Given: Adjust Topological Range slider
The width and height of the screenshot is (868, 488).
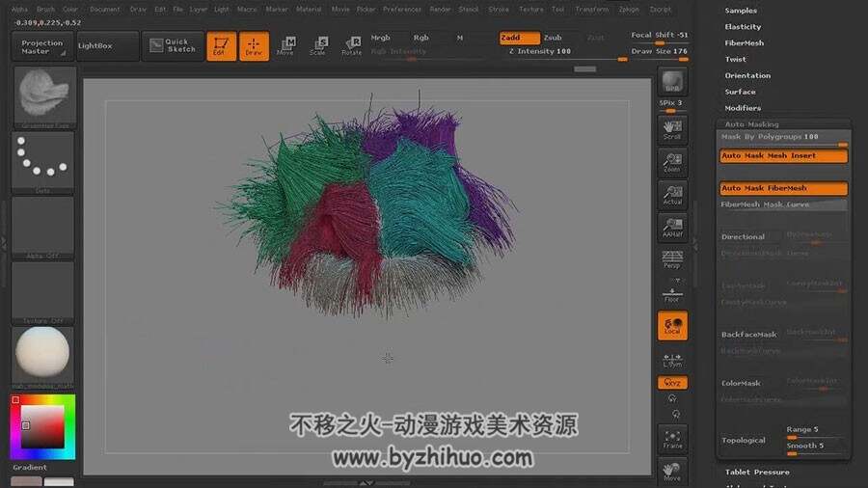Looking at the screenshot, I should 815,431.
